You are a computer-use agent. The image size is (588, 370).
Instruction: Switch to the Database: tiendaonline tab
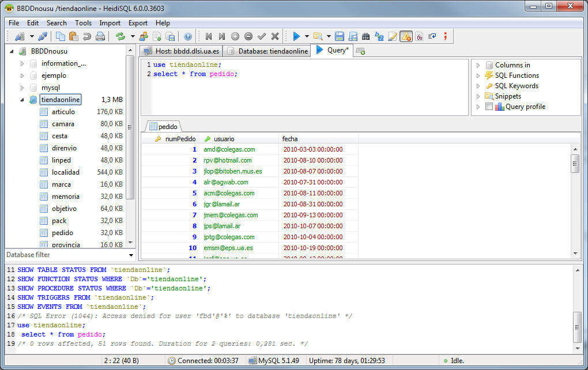click(267, 51)
